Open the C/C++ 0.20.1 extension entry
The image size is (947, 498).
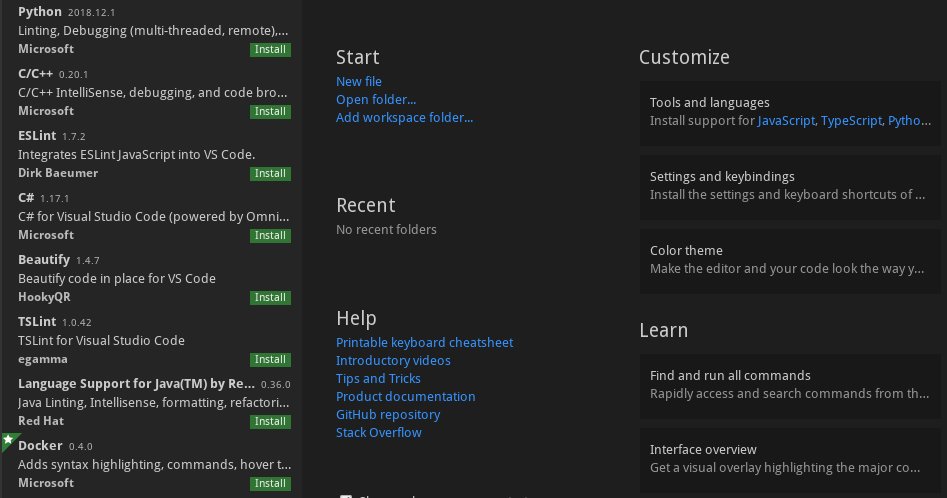coord(151,92)
